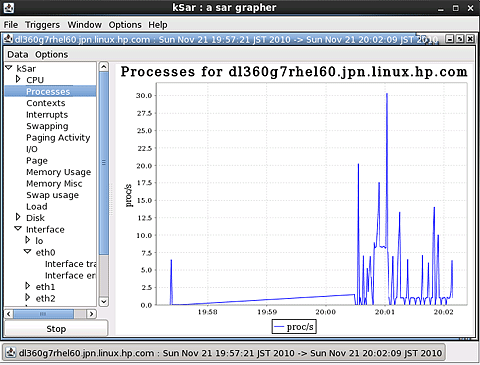Expand the CPU tree node
The image size is (480, 365).
(18, 79)
